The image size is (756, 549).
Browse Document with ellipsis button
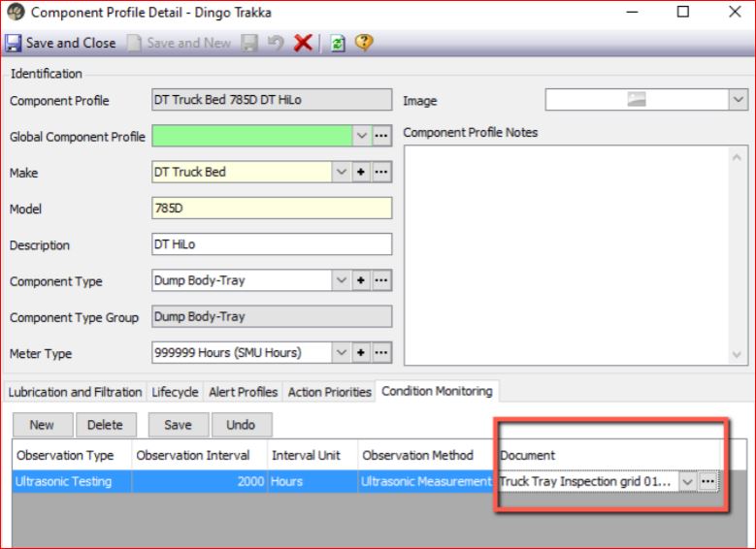708,482
